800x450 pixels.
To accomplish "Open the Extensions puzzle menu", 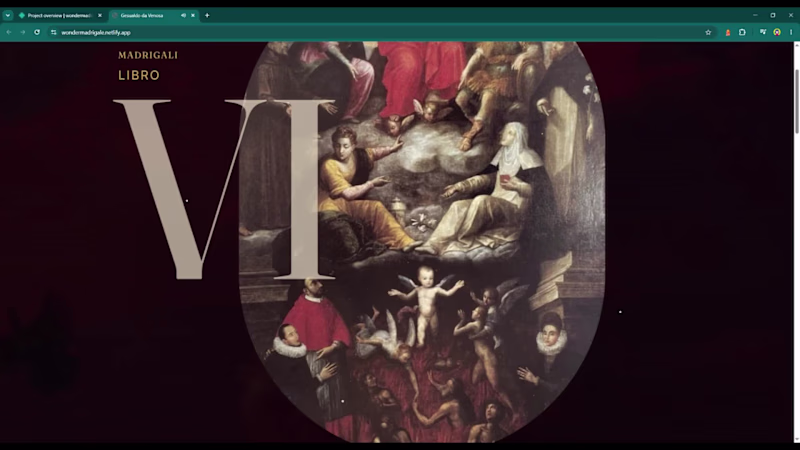I will pos(742,32).
